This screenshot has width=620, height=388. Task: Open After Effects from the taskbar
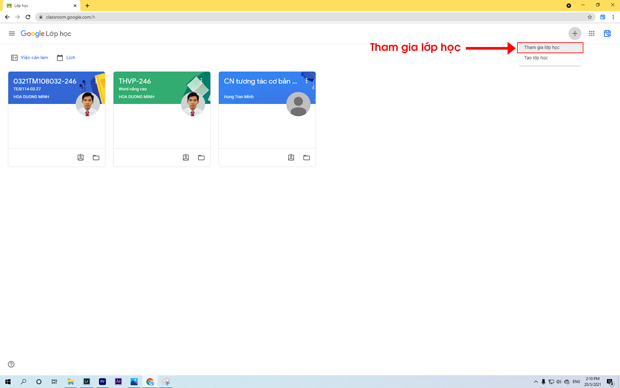tap(118, 382)
